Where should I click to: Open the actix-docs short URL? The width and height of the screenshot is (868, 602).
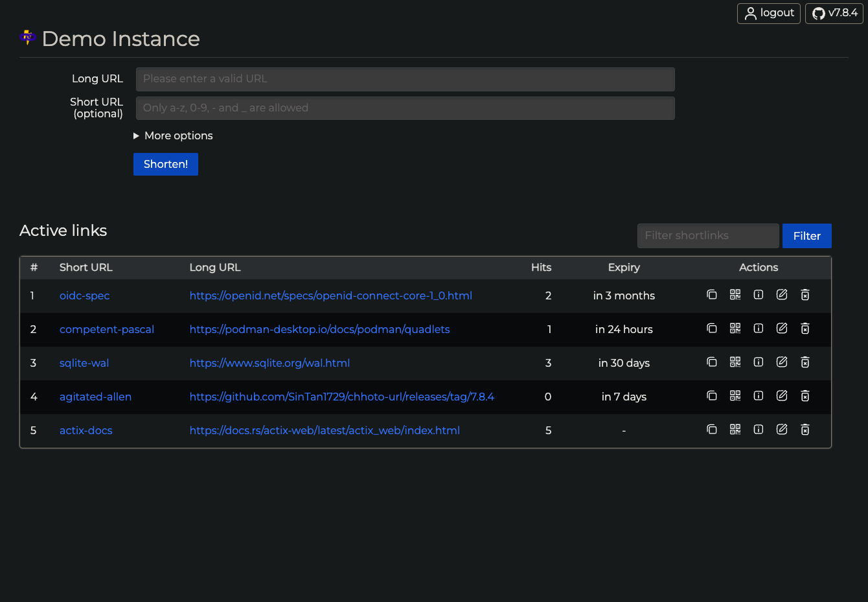[86, 430]
